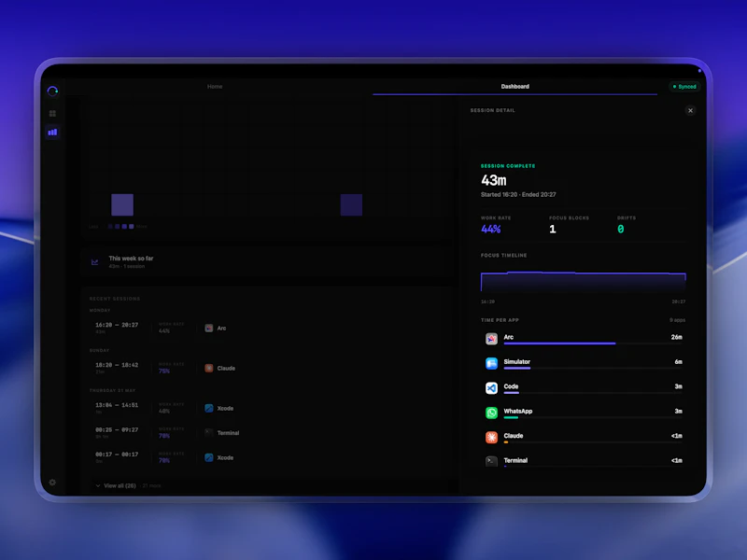Click the darker purple heatmap square

(x=352, y=204)
